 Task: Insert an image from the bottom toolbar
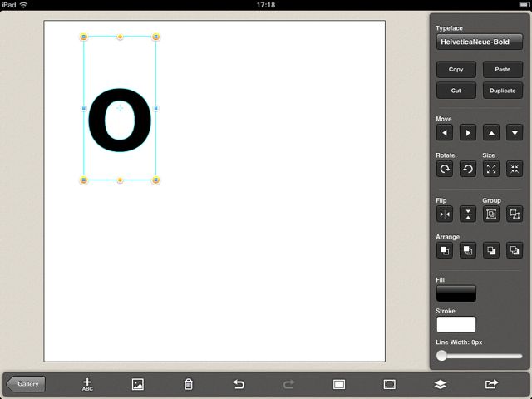pos(138,384)
